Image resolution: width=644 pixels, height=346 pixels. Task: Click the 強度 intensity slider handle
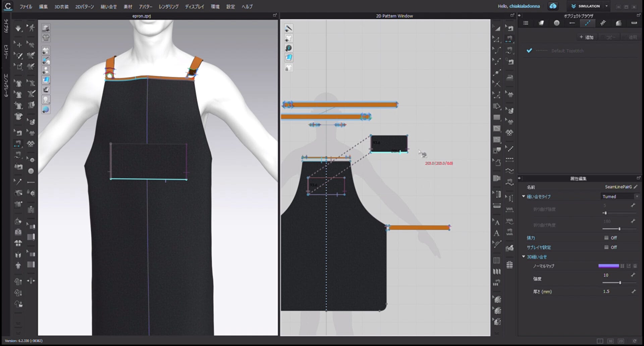click(620, 283)
